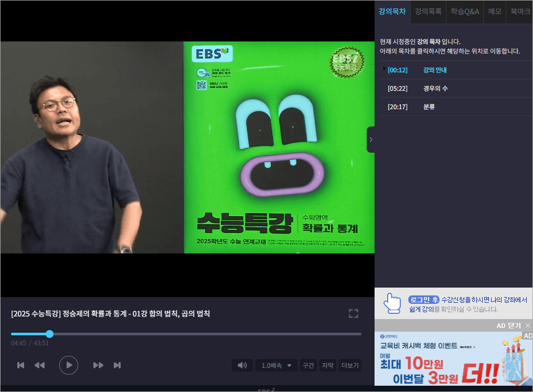Viewport: 533px width, 392px height.
Task: Close the ad with AD 닫기
Action: tap(513, 325)
